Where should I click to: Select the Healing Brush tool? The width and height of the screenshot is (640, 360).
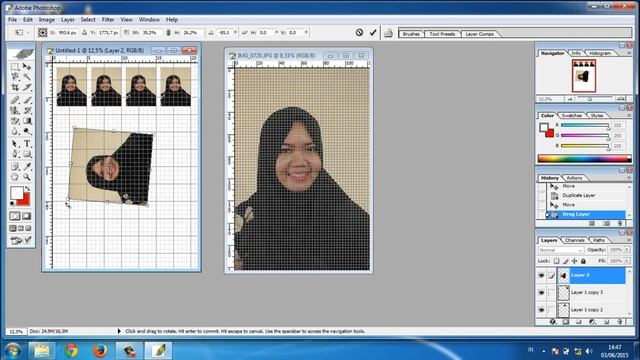(15, 100)
